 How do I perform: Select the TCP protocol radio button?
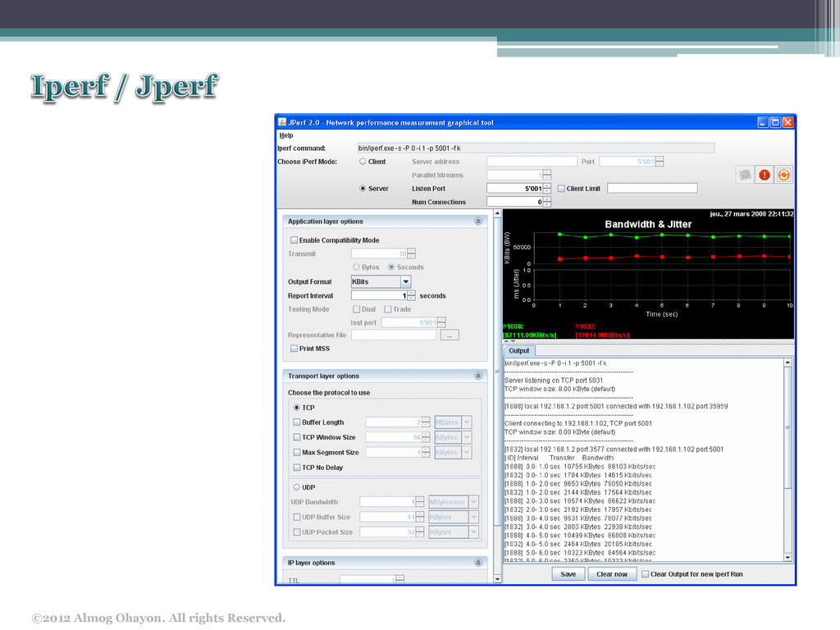tap(296, 408)
